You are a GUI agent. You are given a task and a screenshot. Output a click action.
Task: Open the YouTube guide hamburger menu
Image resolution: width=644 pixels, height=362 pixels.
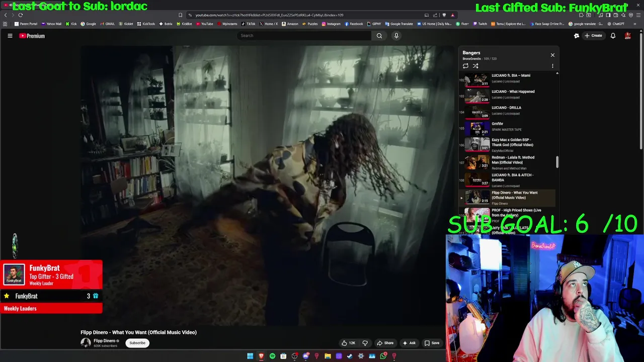[x=10, y=36]
